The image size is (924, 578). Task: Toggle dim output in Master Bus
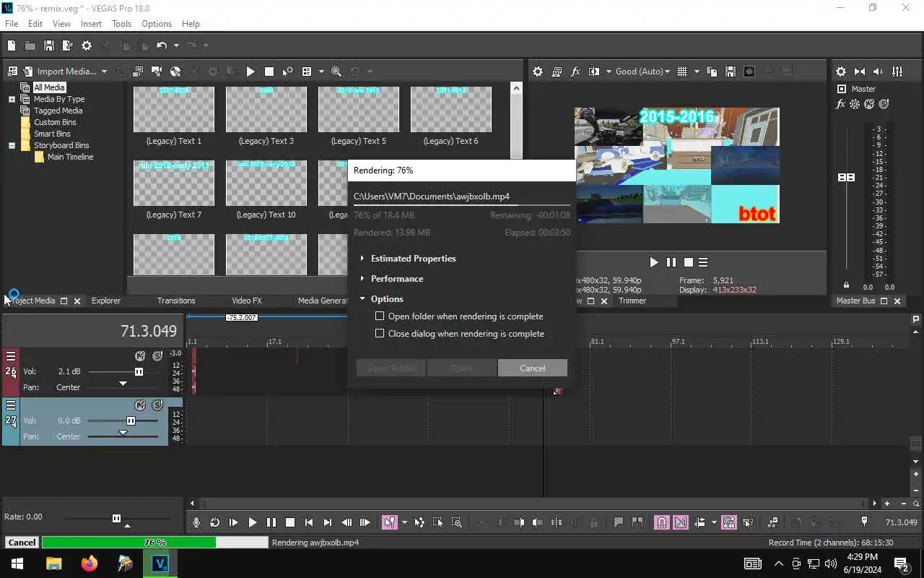[879, 72]
